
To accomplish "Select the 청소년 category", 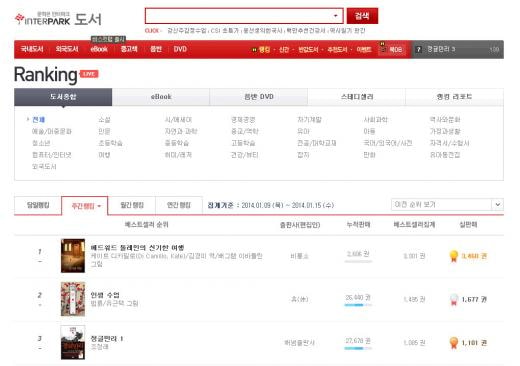I will pyautogui.click(x=41, y=143).
